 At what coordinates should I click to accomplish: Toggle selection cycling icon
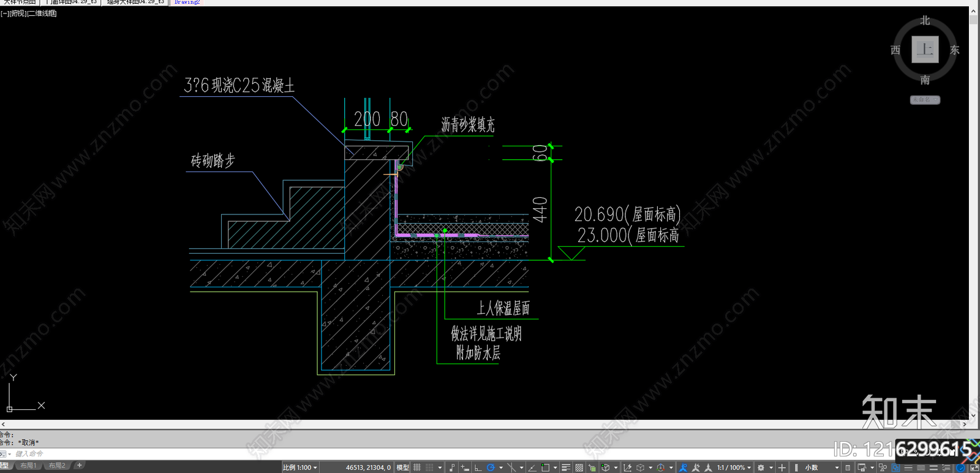592,467
